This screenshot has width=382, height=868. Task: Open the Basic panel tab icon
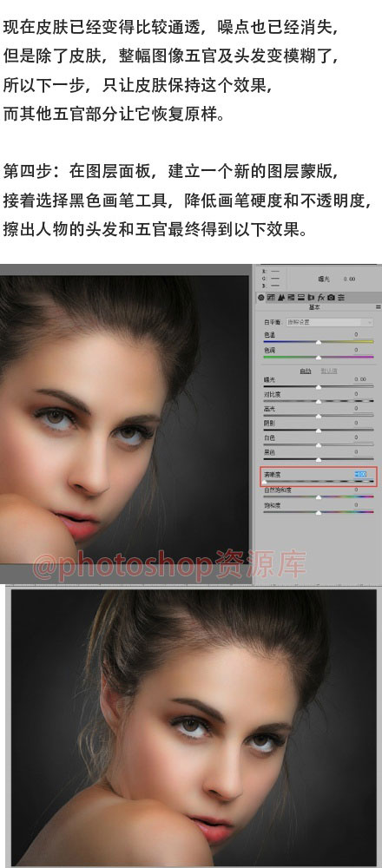260,298
